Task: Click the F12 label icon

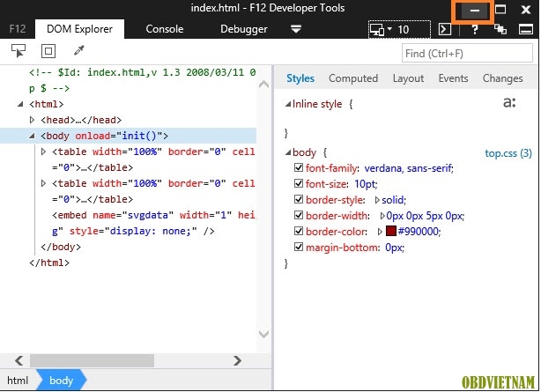Action: pyautogui.click(x=18, y=29)
